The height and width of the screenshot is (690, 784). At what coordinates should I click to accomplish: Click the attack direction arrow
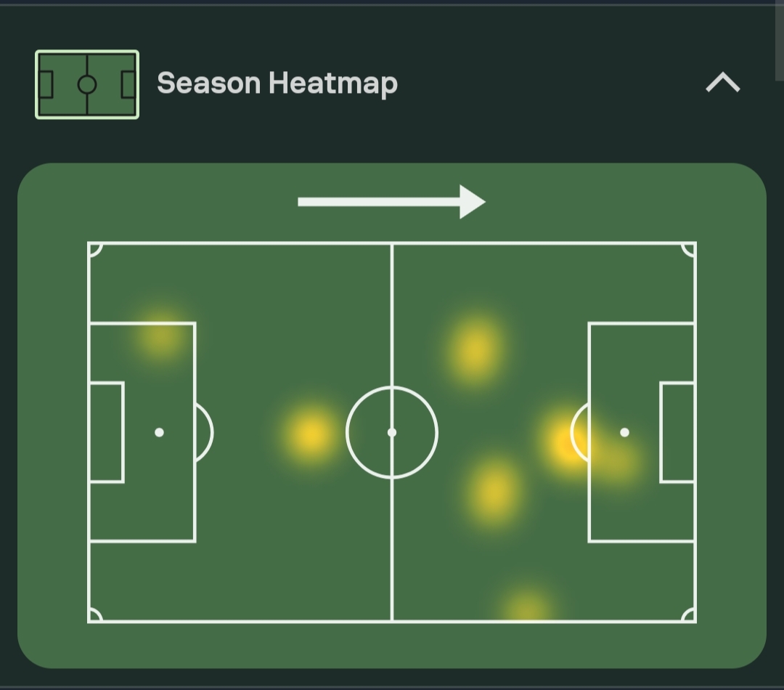(391, 201)
